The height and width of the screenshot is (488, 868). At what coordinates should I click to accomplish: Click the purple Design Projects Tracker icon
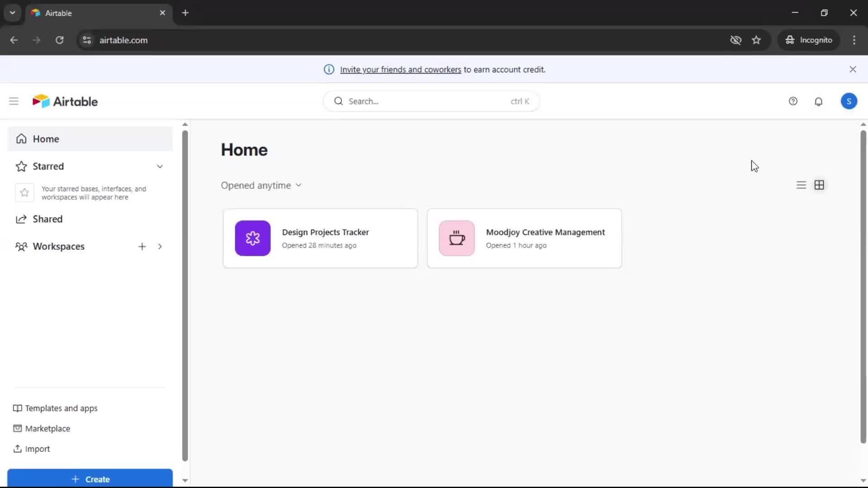(x=253, y=238)
